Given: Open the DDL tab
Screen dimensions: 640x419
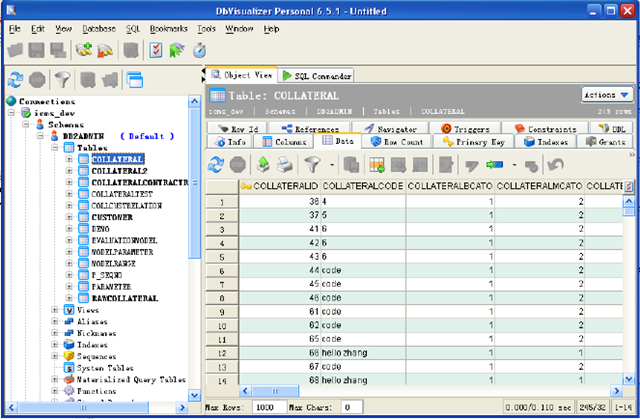Looking at the screenshot, I should tap(612, 128).
